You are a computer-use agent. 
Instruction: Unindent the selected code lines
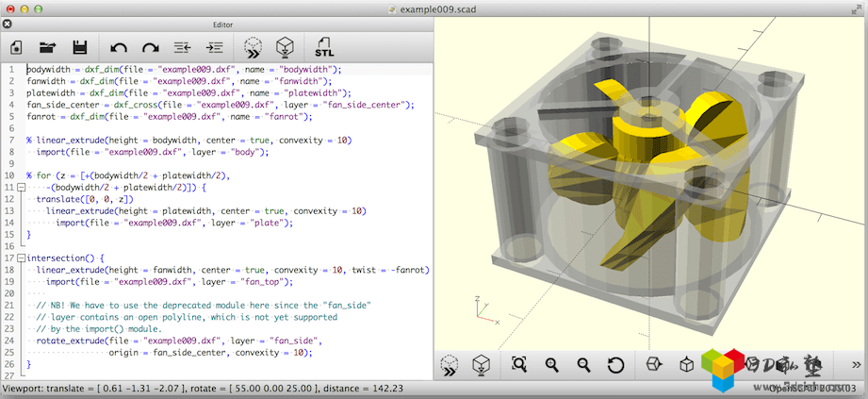(x=182, y=48)
